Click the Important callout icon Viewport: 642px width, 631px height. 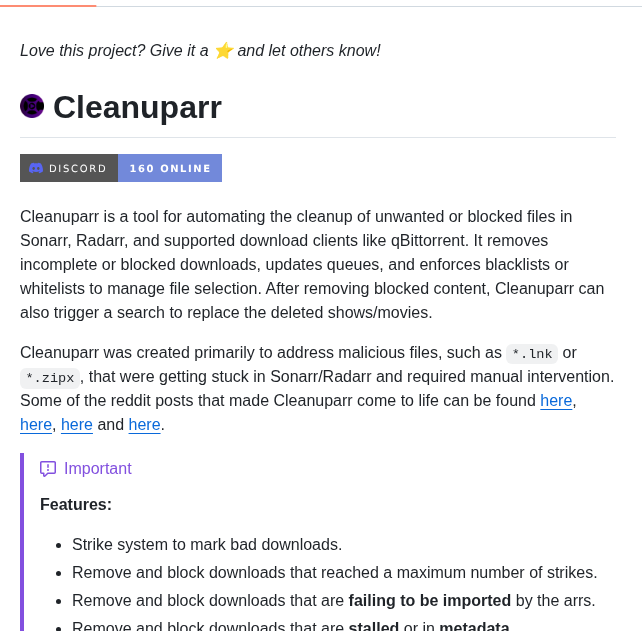48,469
